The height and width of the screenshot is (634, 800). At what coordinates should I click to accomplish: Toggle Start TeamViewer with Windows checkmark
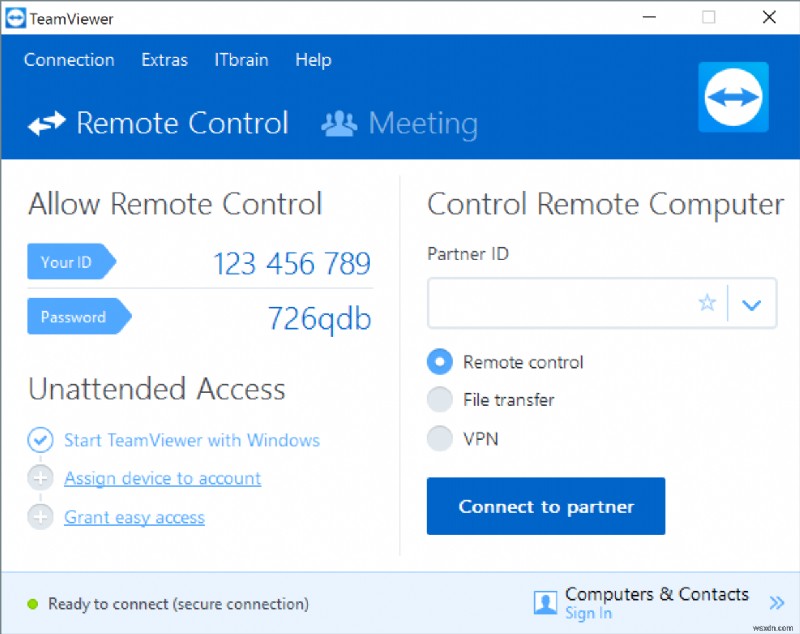[41, 440]
